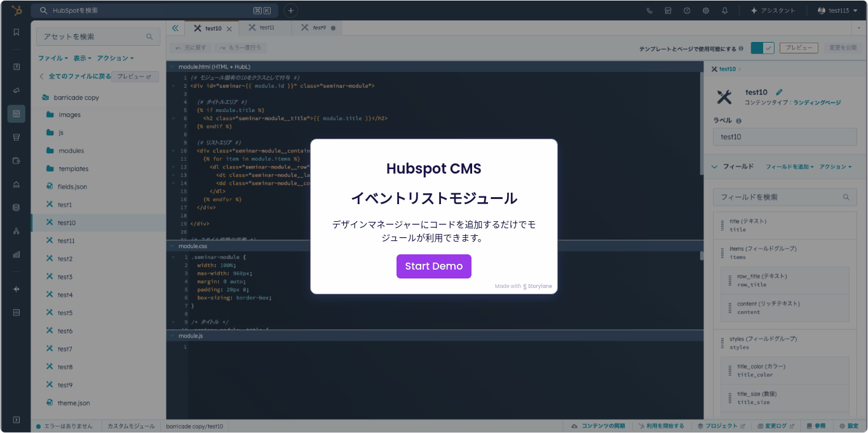This screenshot has width=868, height=433.
Task: Focus the アセットを検索 search field
Action: tap(98, 37)
